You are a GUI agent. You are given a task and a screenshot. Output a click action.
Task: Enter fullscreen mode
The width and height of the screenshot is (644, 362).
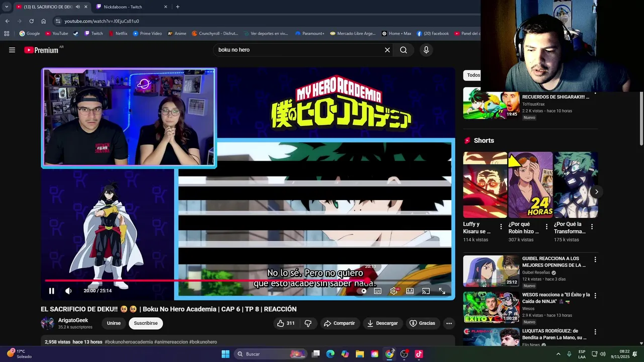coord(442,291)
